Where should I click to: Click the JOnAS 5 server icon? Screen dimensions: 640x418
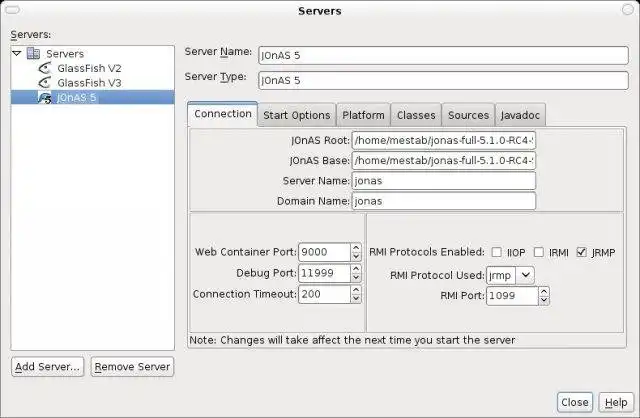[x=44, y=98]
